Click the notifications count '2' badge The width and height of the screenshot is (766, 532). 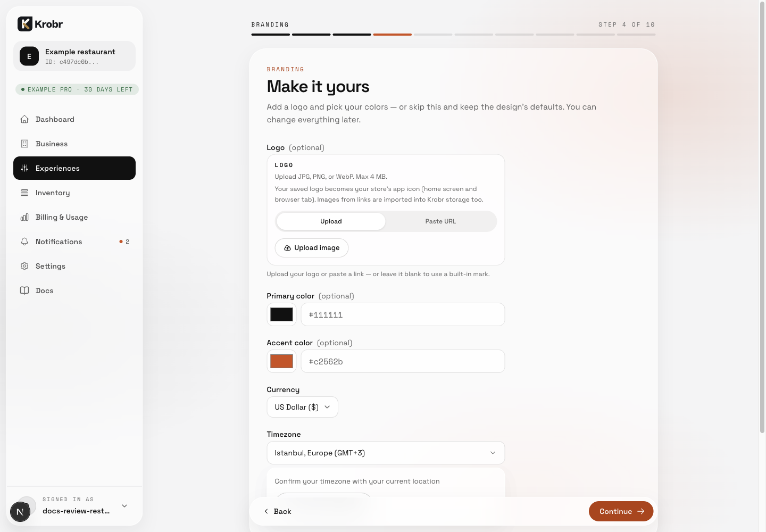(x=127, y=242)
